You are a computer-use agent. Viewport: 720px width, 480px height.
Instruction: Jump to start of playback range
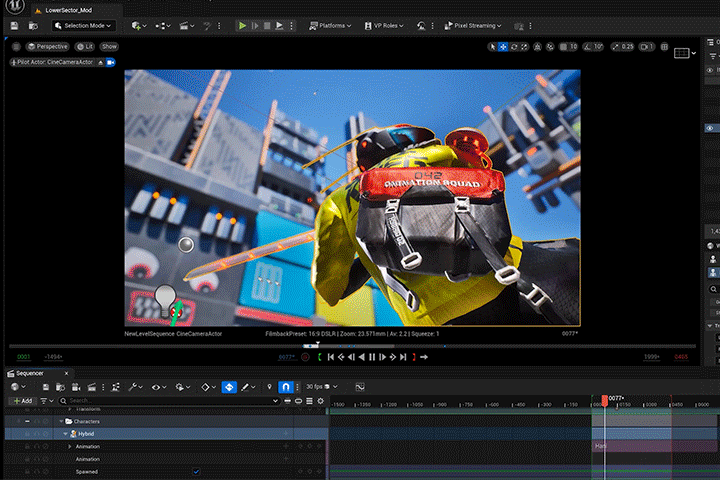click(x=330, y=357)
